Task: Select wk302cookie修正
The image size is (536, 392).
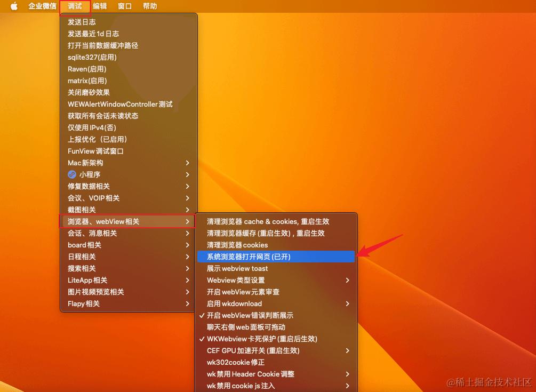Action: (x=276, y=362)
